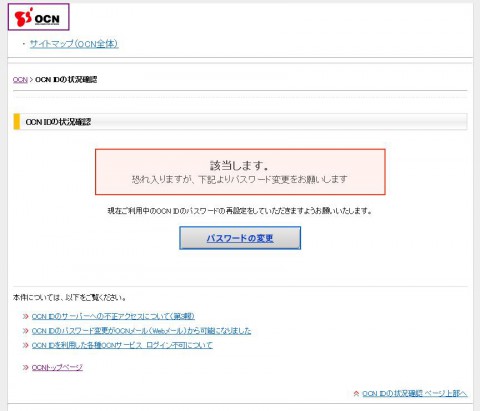
Task: Open the OCN IDサーバーへの不正アクセスについて link
Action: pos(113,316)
